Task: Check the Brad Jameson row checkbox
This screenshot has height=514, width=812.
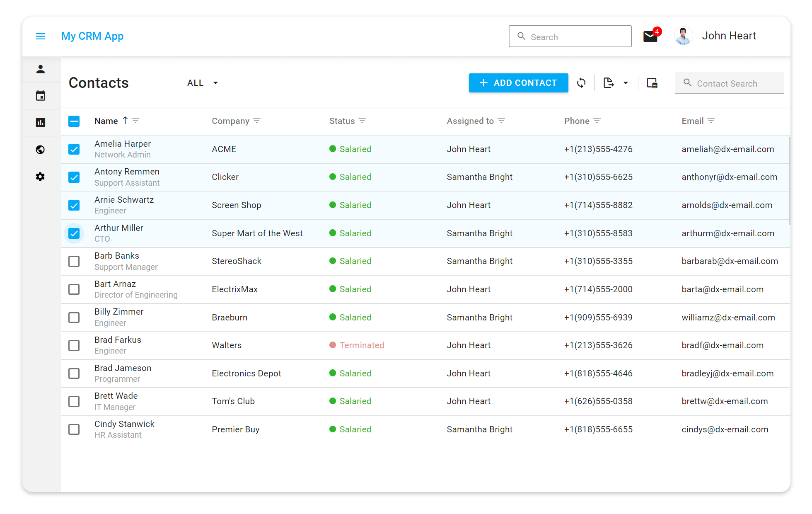Action: tap(74, 373)
